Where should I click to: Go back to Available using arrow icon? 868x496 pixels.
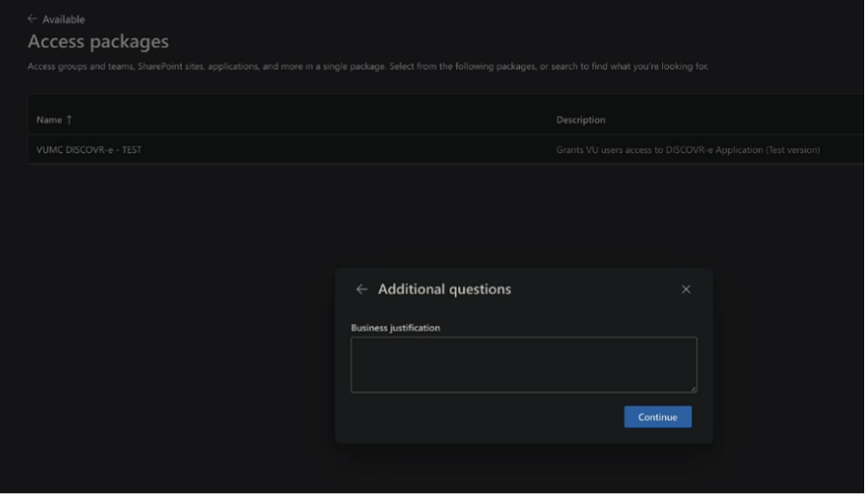point(32,18)
